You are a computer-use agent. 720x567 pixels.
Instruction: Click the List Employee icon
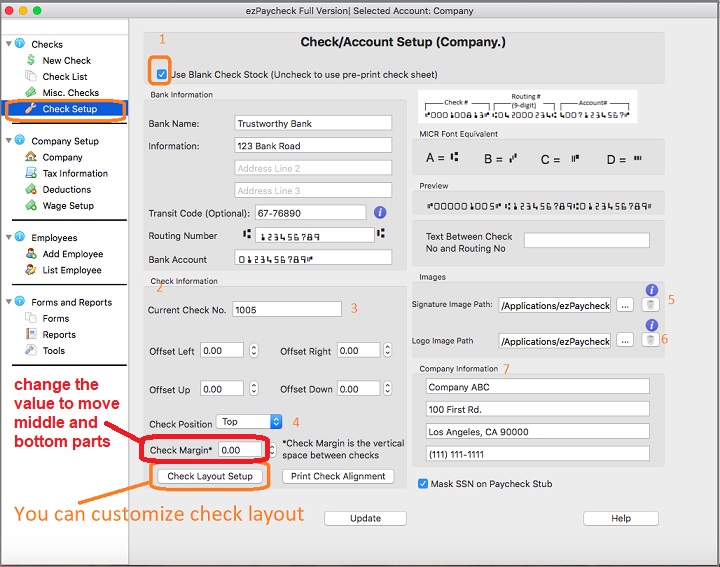pyautogui.click(x=31, y=269)
